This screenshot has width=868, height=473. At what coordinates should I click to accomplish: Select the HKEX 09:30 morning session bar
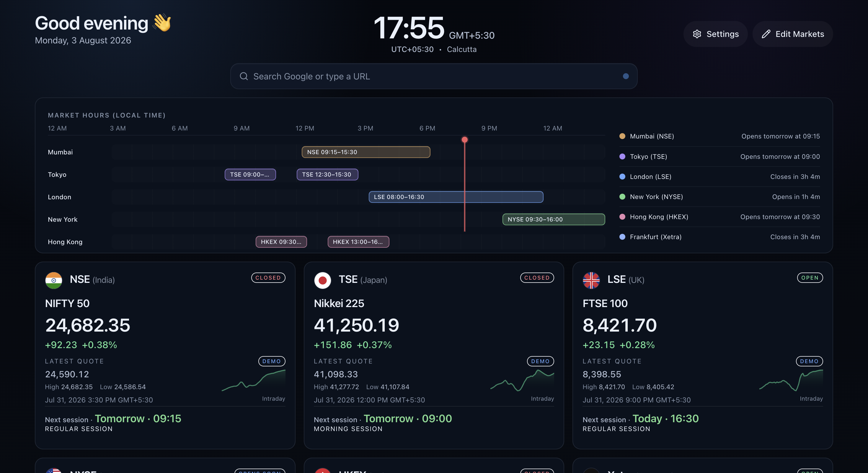[x=281, y=242]
